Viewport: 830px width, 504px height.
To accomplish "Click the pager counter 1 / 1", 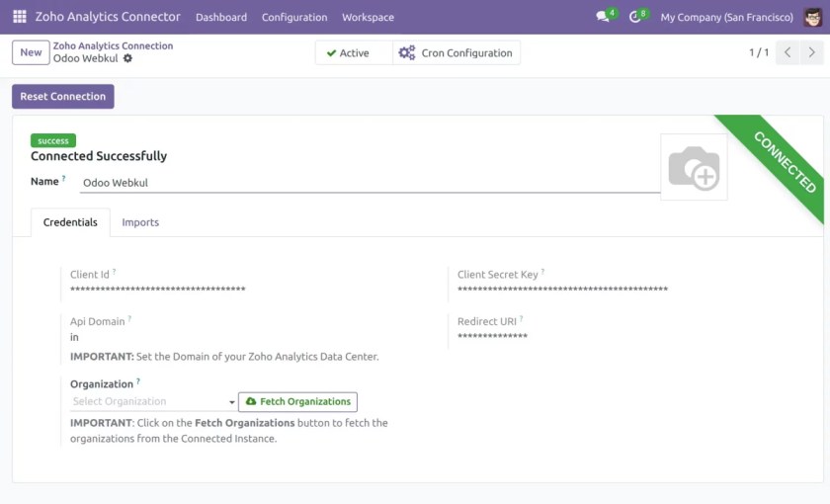I will [759, 52].
